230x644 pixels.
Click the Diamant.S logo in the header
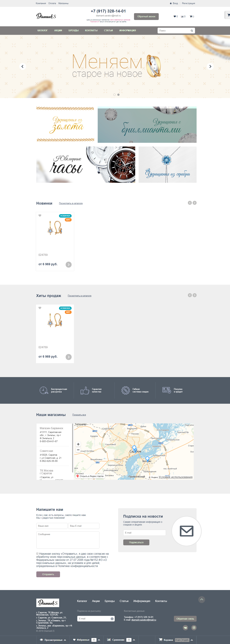(x=46, y=16)
